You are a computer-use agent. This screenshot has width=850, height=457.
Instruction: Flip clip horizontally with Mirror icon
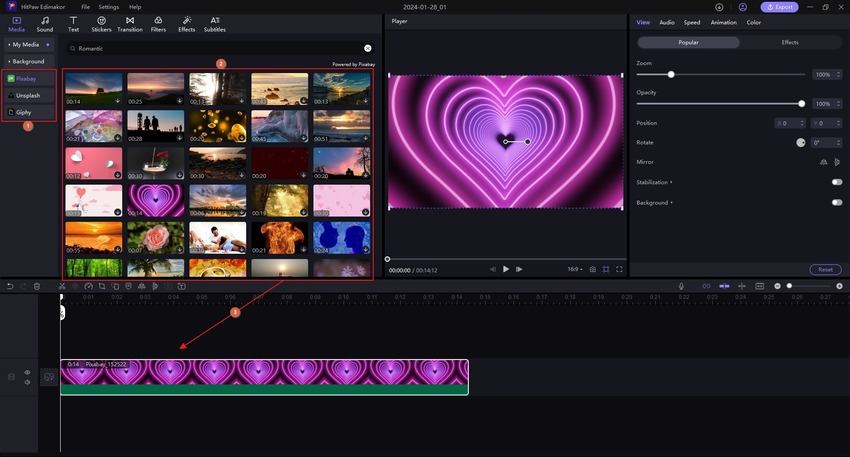coord(823,162)
